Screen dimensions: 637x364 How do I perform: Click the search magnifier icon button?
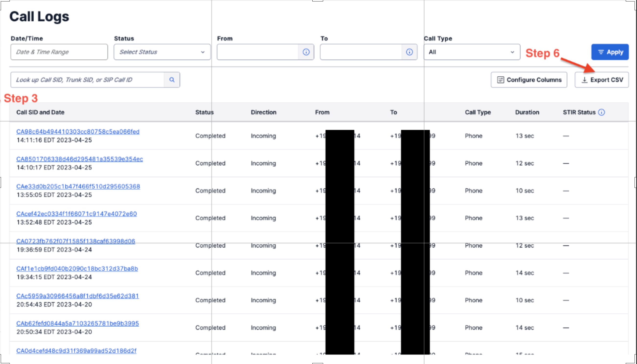pyautogui.click(x=172, y=80)
